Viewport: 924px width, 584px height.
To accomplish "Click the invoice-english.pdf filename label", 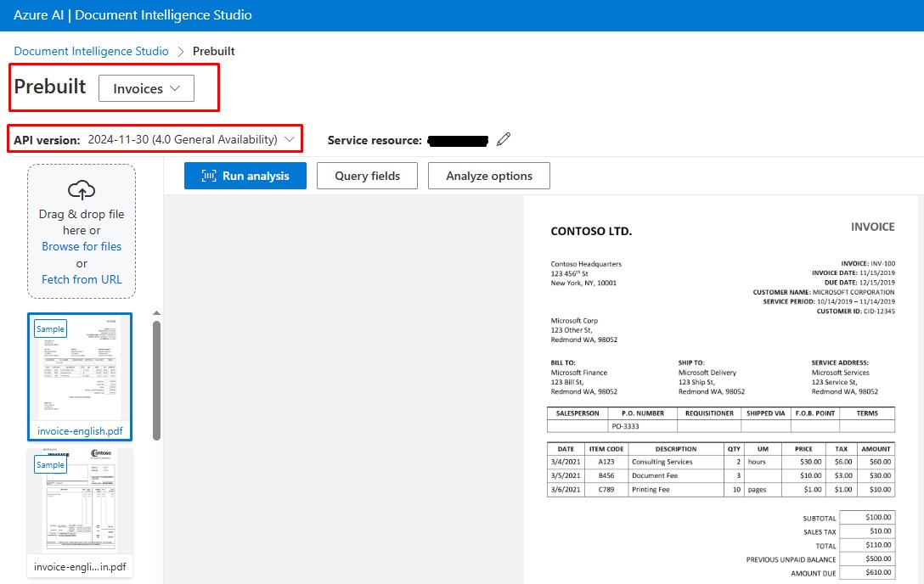I will (79, 430).
